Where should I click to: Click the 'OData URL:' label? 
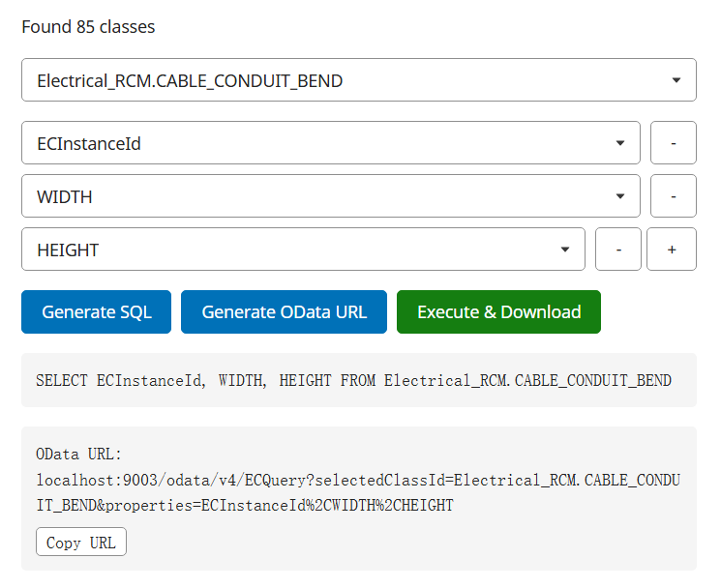78,455
